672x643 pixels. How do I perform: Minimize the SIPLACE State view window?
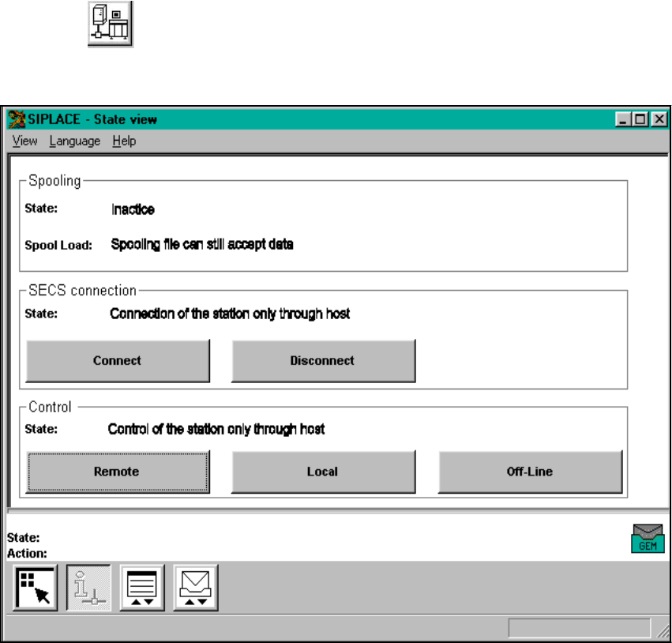(x=623, y=119)
